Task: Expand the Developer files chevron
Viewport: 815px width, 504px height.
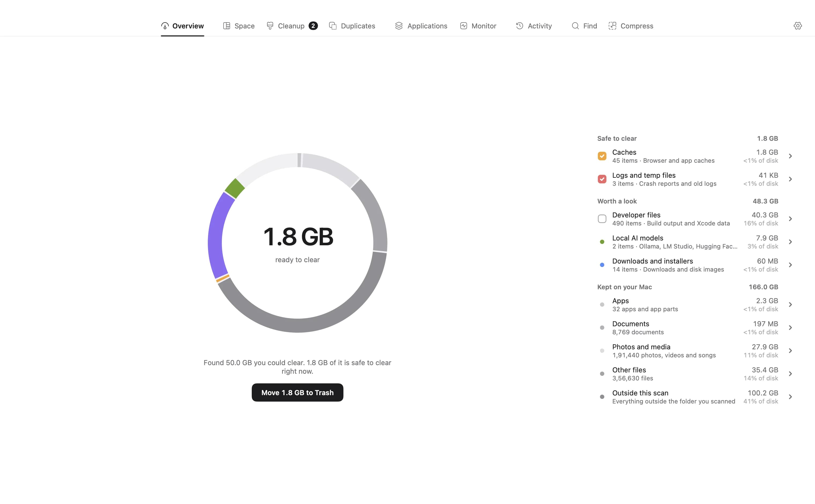Action: pos(790,219)
